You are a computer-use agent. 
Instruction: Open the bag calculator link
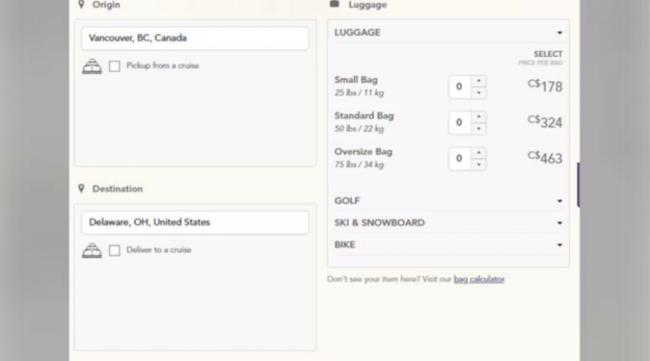(479, 279)
